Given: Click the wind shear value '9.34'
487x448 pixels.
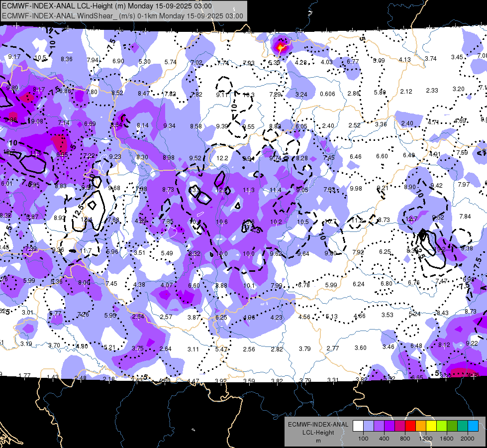Looking at the screenshot, I should point(169,125).
